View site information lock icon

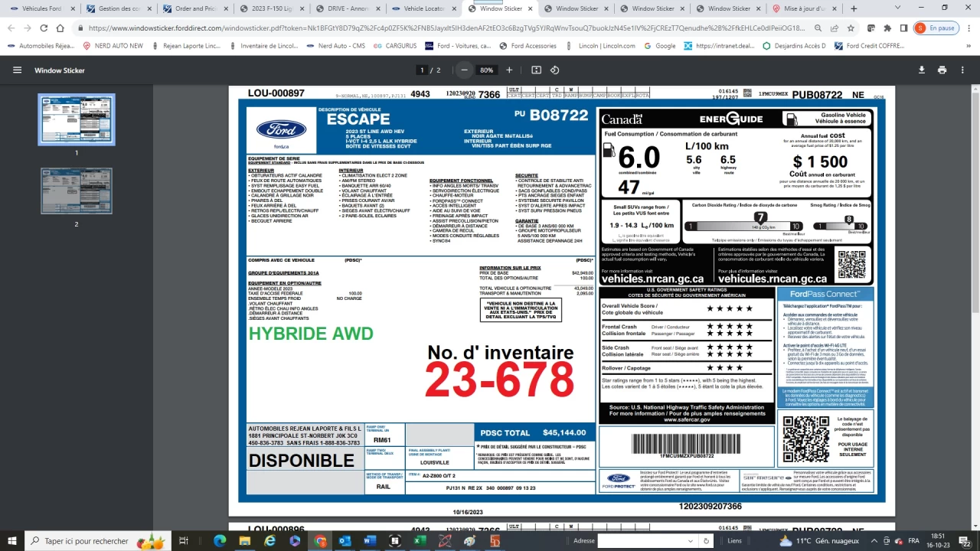tap(80, 28)
